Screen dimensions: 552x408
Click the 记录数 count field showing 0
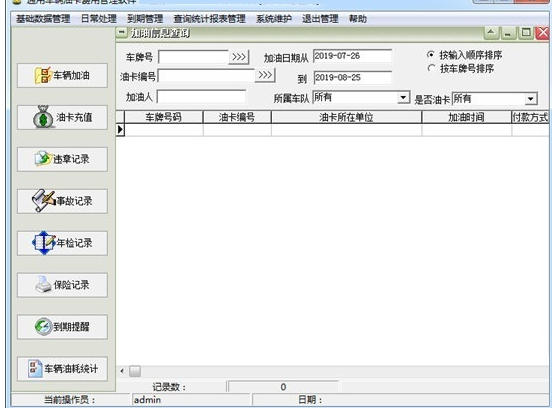283,387
